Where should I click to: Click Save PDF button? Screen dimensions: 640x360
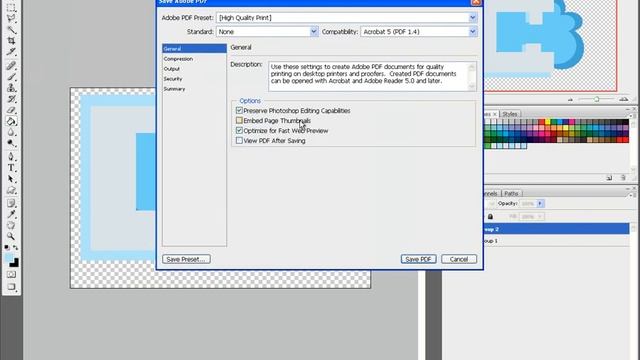pyautogui.click(x=418, y=259)
